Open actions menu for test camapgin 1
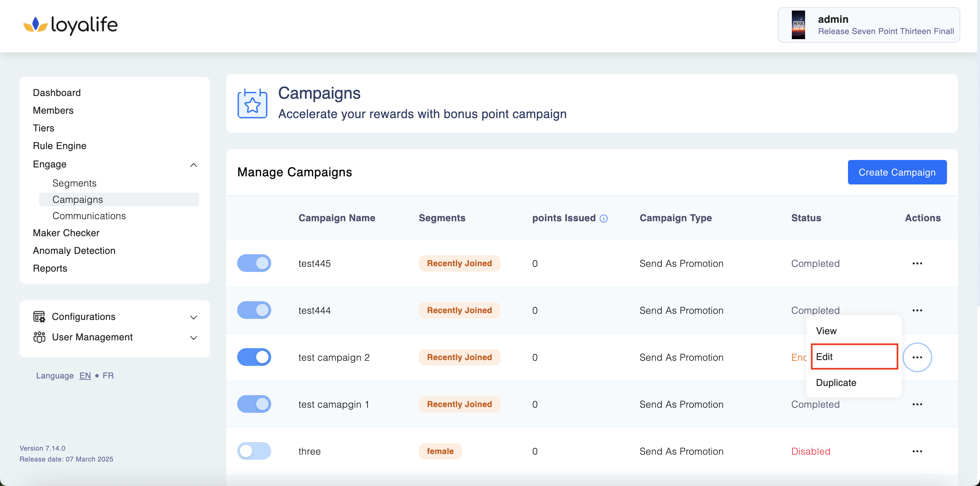 [x=917, y=404]
